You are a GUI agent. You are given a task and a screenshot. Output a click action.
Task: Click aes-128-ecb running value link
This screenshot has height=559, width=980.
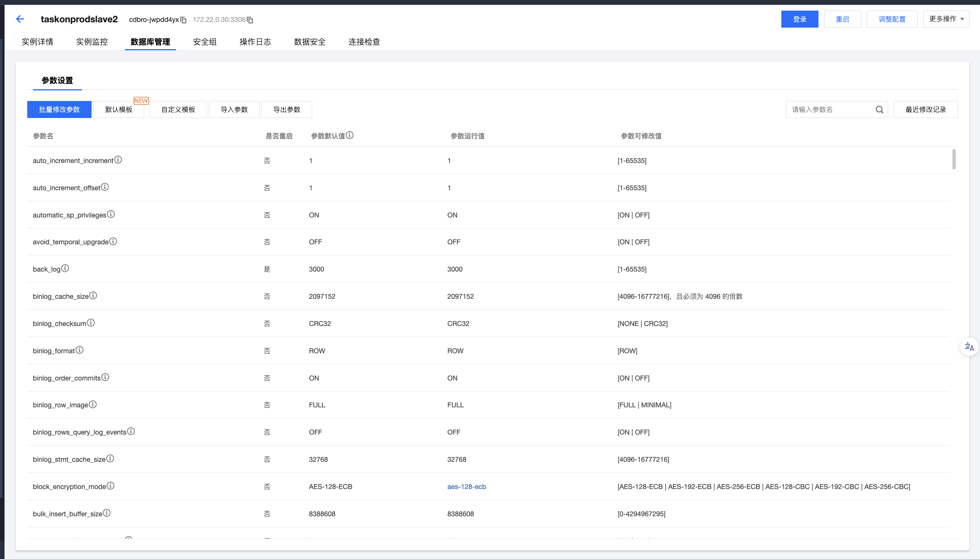click(x=467, y=486)
